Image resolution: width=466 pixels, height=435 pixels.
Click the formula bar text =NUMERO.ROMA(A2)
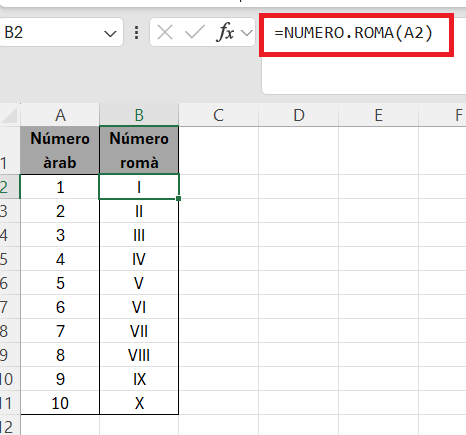click(x=353, y=33)
